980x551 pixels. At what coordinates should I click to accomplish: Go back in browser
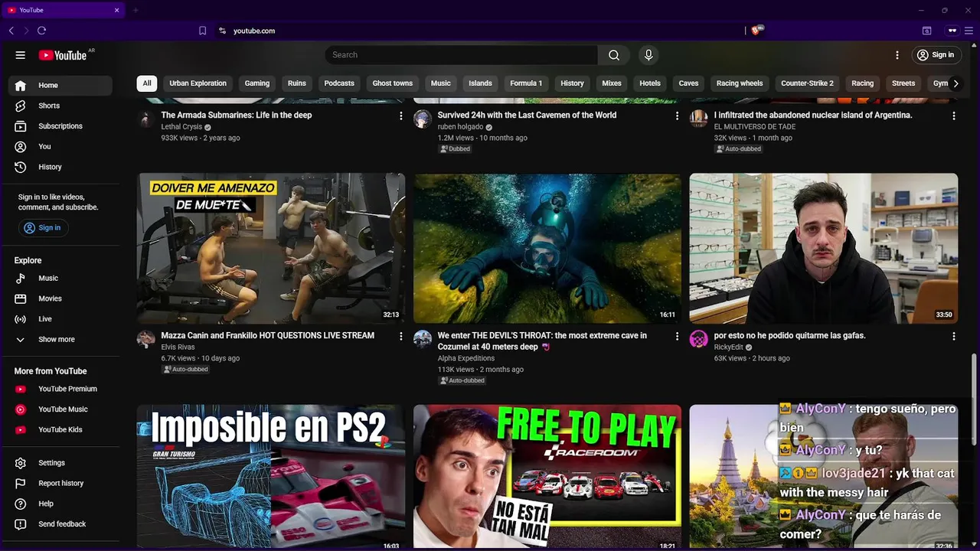[11, 31]
